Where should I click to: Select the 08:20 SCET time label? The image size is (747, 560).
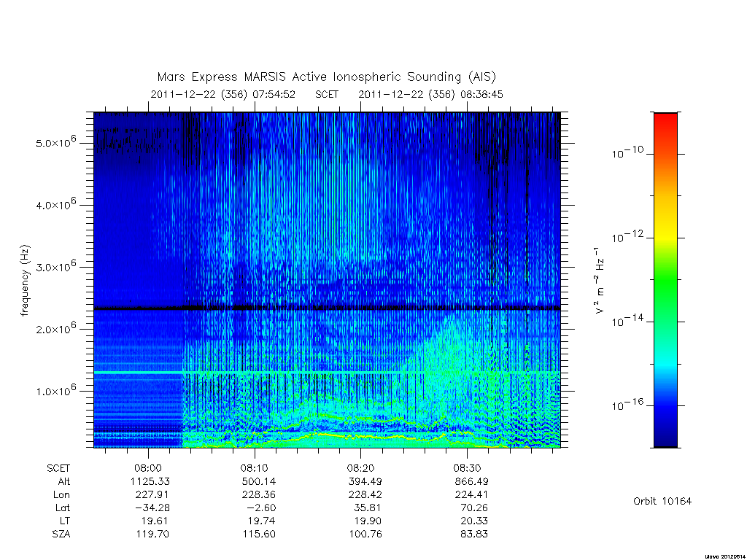(360, 468)
